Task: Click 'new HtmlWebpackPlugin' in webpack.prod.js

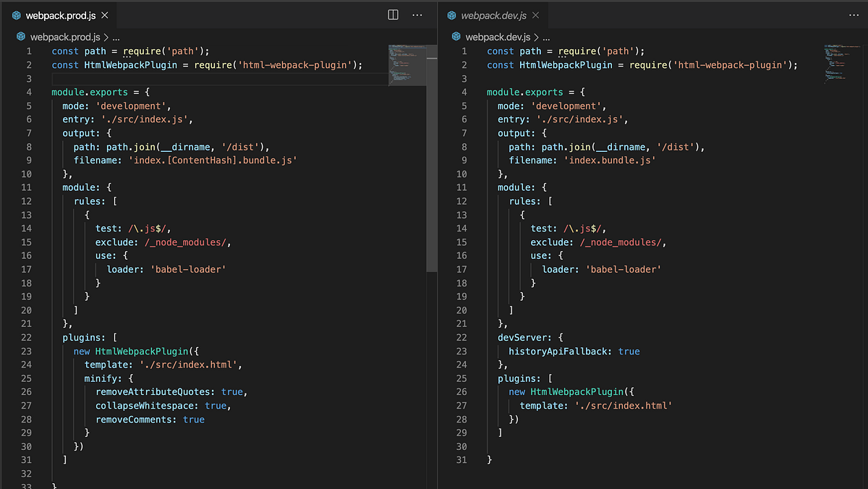Action: [x=131, y=351]
